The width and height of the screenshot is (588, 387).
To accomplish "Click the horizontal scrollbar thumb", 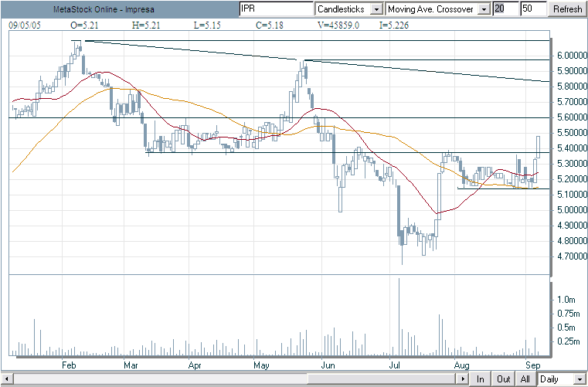I will pyautogui.click(x=381, y=379).
